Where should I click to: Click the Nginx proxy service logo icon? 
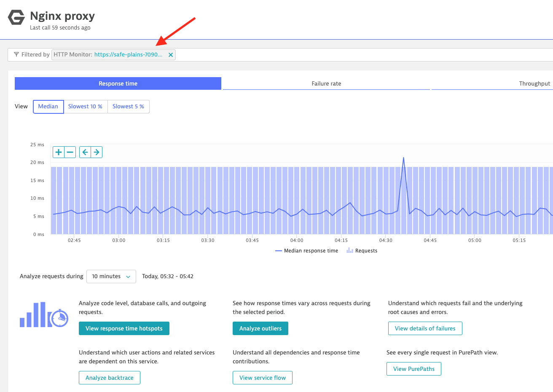point(16,18)
